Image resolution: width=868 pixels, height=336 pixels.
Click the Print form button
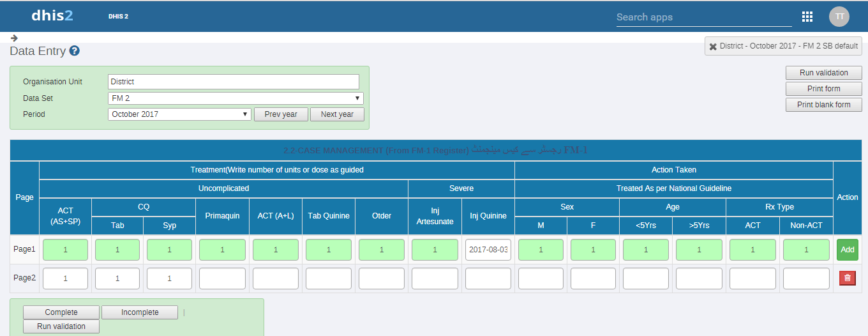tap(823, 89)
